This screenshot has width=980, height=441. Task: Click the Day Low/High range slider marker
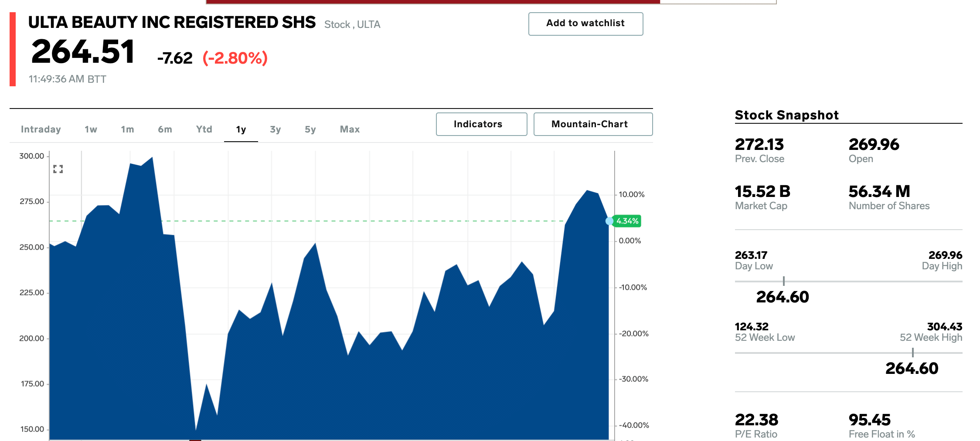click(x=783, y=281)
